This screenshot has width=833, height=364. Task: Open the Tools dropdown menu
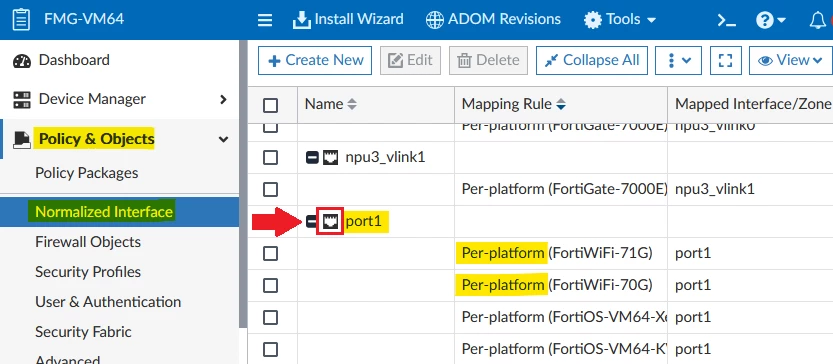coord(620,20)
